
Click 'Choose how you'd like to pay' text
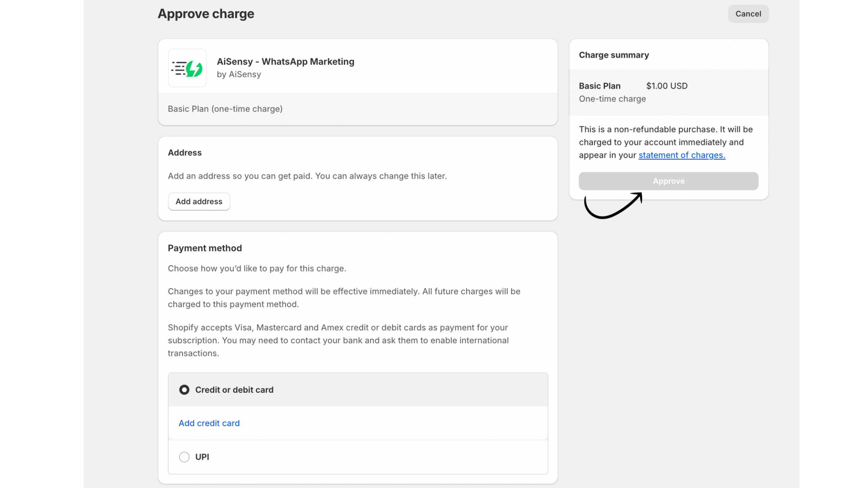click(x=256, y=269)
